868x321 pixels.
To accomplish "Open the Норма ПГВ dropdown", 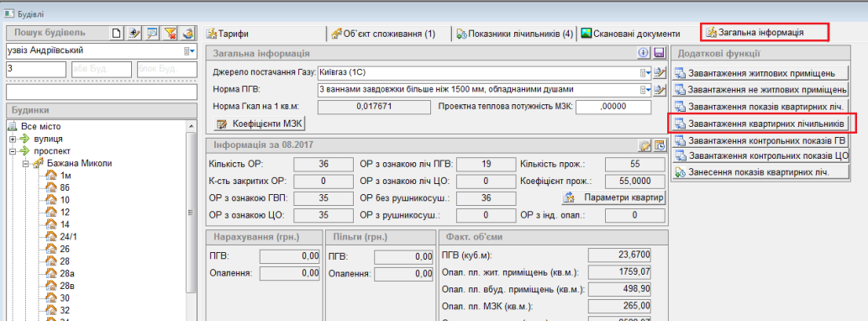I will coord(645,89).
